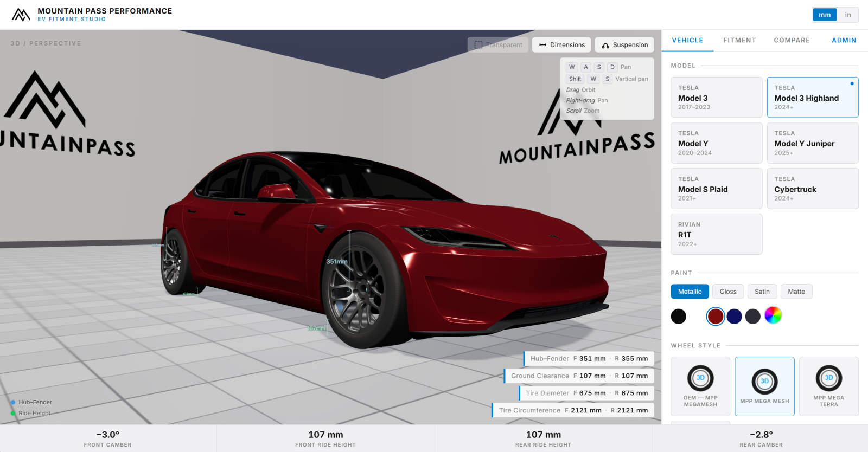Select Satin paint finish
This screenshot has height=452, width=868.
coord(762,292)
